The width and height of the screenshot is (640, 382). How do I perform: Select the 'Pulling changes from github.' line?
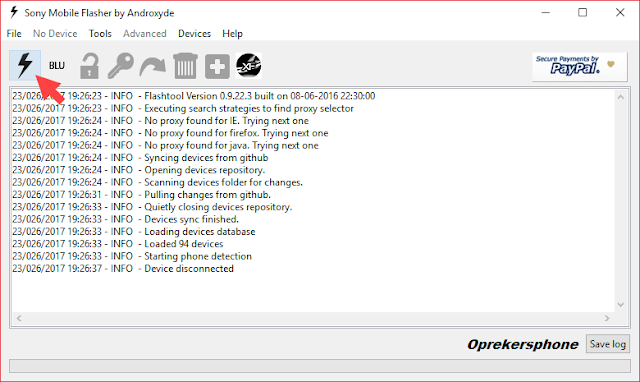pos(141,195)
